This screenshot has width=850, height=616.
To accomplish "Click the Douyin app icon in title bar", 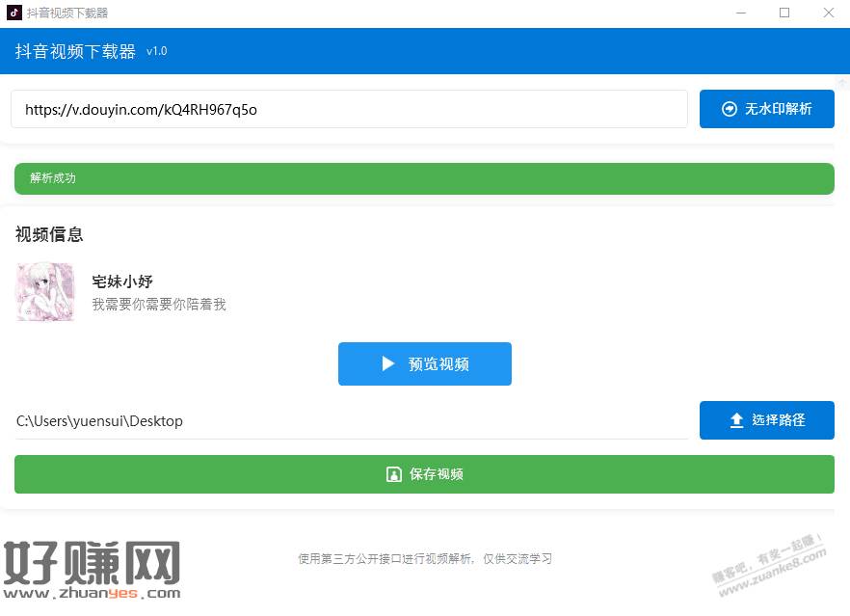I will [x=14, y=13].
